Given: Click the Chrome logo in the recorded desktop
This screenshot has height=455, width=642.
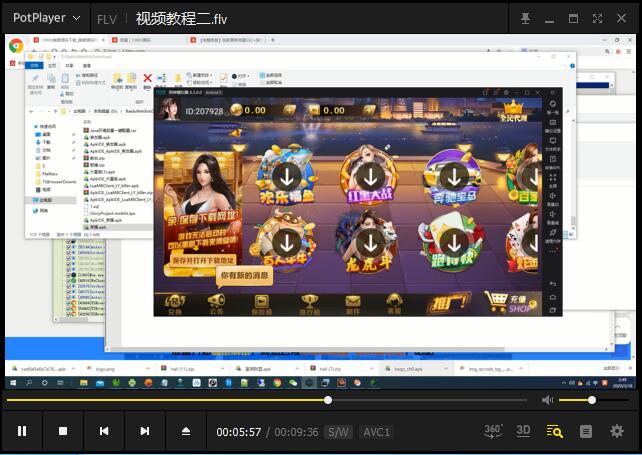Looking at the screenshot, I should pos(16,46).
